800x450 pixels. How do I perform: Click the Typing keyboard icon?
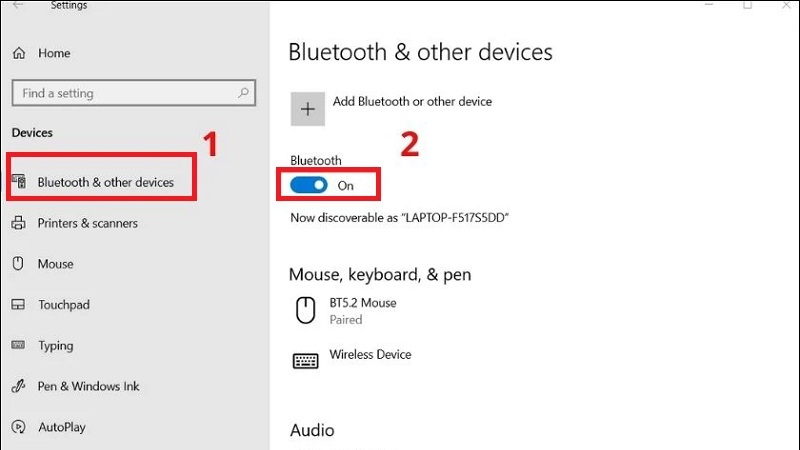(18, 345)
